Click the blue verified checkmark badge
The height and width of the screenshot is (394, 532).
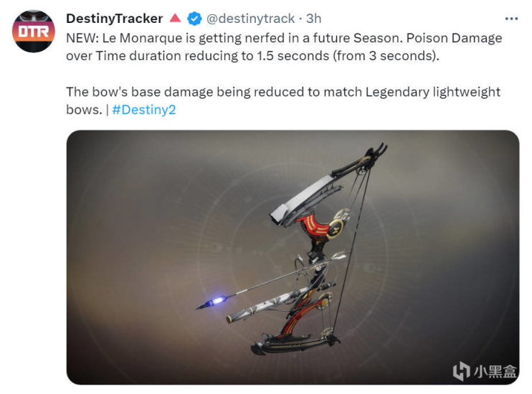click(194, 19)
